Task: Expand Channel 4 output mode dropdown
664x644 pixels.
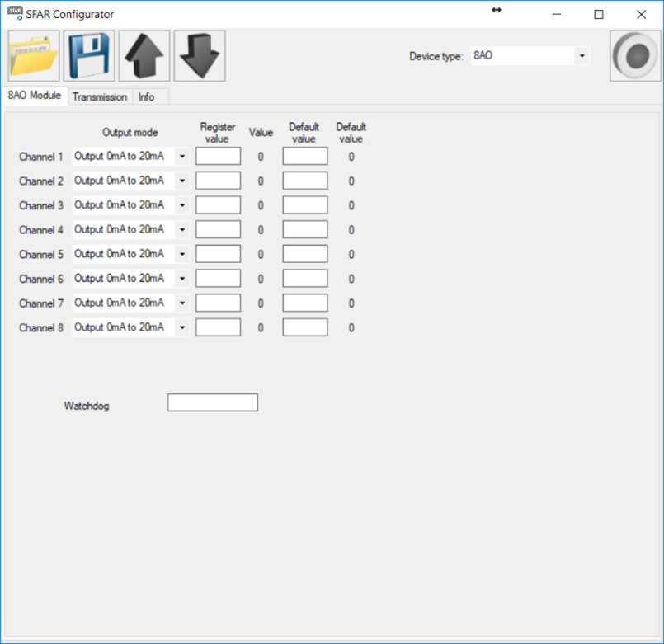Action: [182, 230]
